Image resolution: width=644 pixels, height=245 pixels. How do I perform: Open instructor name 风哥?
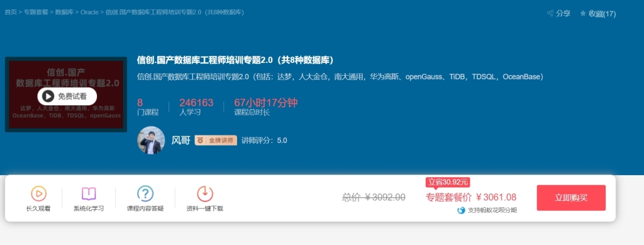(x=180, y=140)
